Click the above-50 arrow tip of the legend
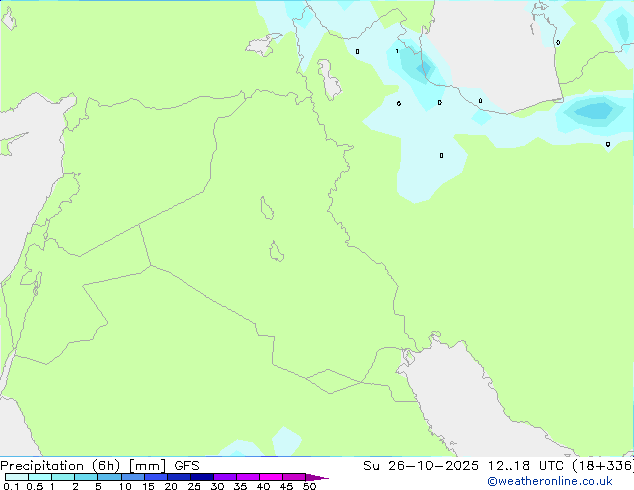The width and height of the screenshot is (634, 490). (317, 477)
